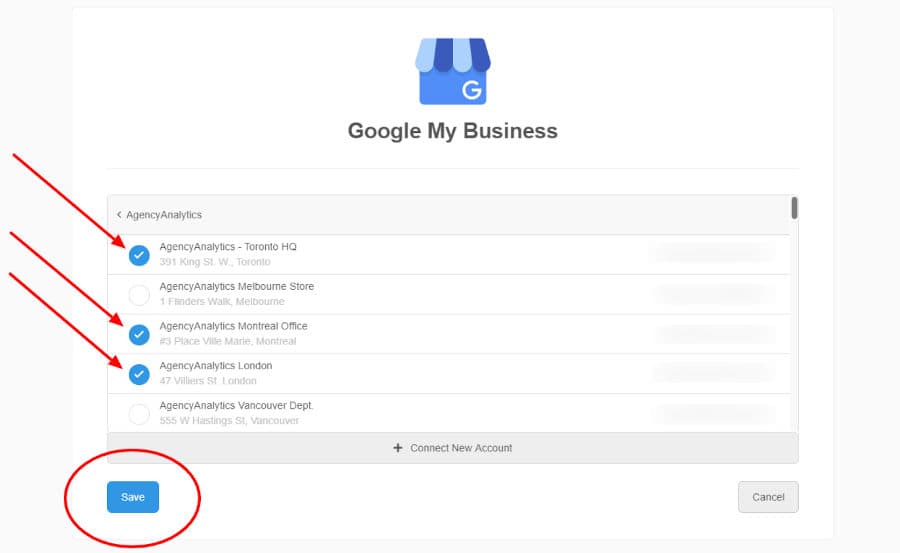Click the Google My Business heading text
Image resolution: width=900 pixels, height=553 pixels.
click(452, 131)
